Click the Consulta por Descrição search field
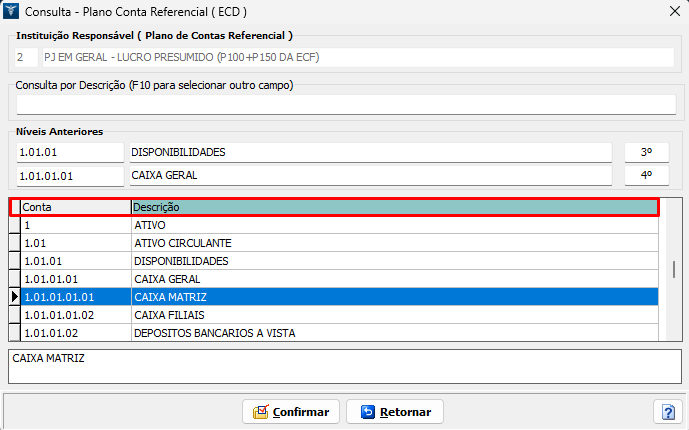The width and height of the screenshot is (689, 430). tap(346, 104)
